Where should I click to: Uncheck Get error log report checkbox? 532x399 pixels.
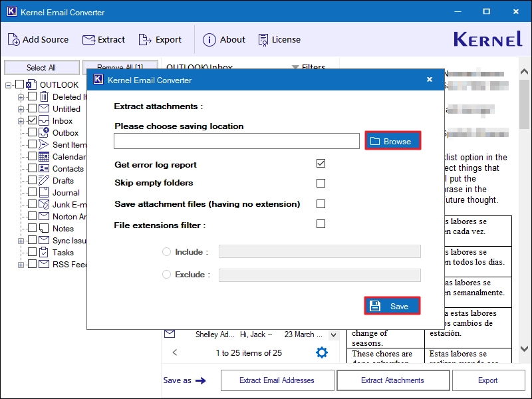coord(321,163)
